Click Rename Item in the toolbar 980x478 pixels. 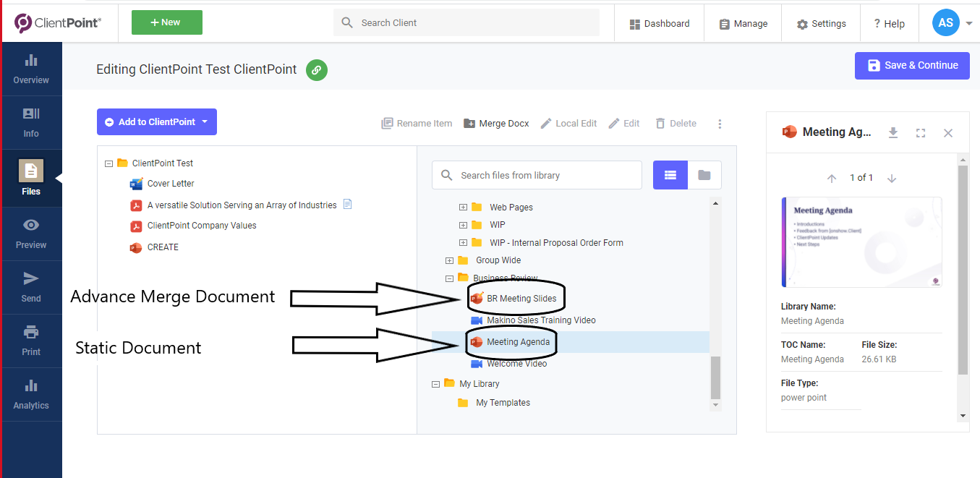417,124
